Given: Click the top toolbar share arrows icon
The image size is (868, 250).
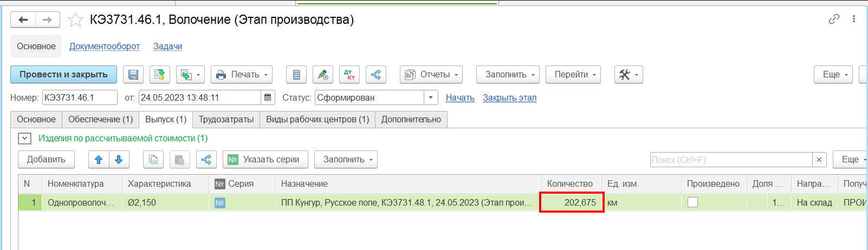Looking at the screenshot, I should click(376, 75).
